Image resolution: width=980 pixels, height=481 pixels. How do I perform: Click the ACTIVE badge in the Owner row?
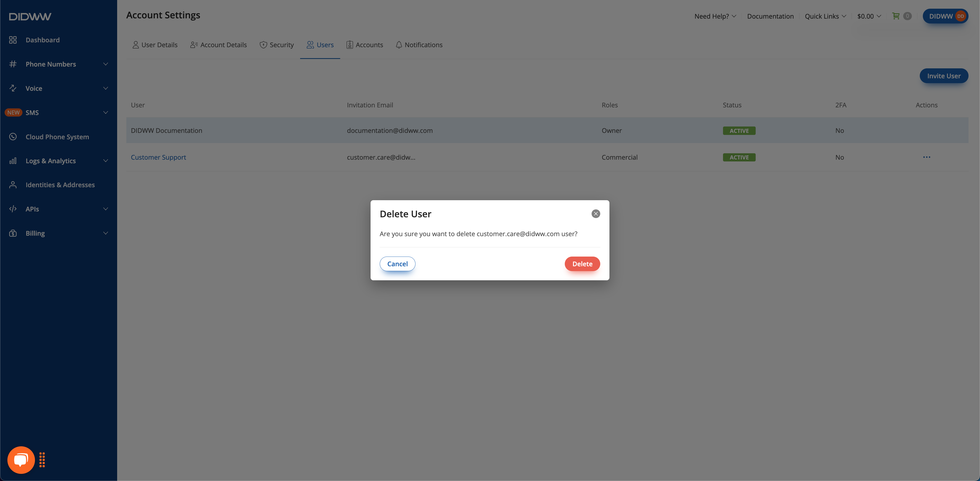[739, 130]
